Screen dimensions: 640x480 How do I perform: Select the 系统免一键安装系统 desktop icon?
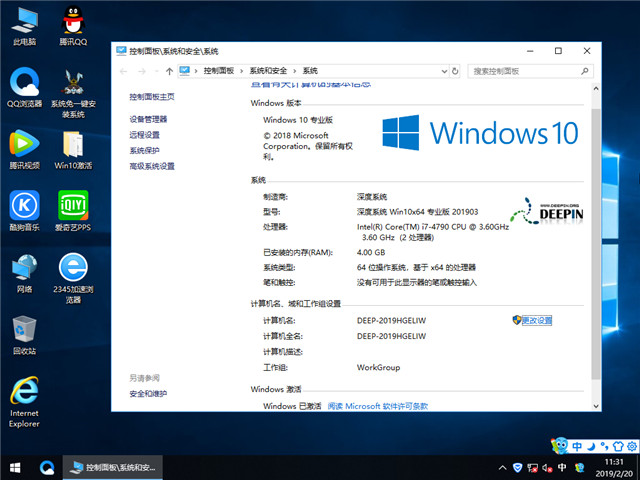(73, 93)
